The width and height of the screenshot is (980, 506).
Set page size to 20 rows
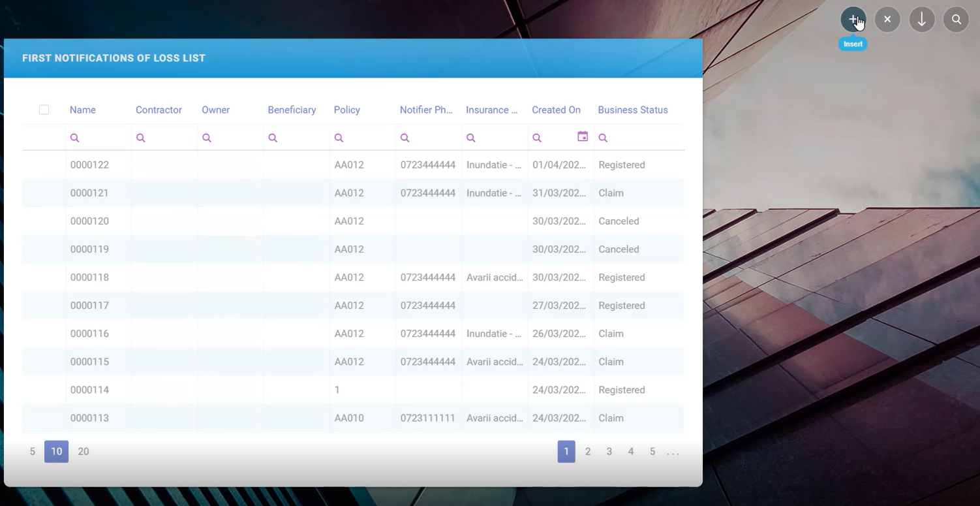(x=84, y=451)
